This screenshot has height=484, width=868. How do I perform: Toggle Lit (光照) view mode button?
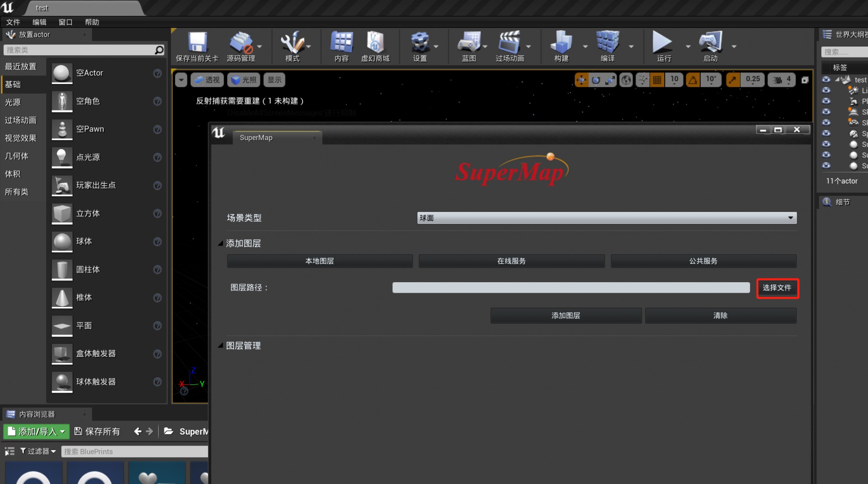(244, 80)
